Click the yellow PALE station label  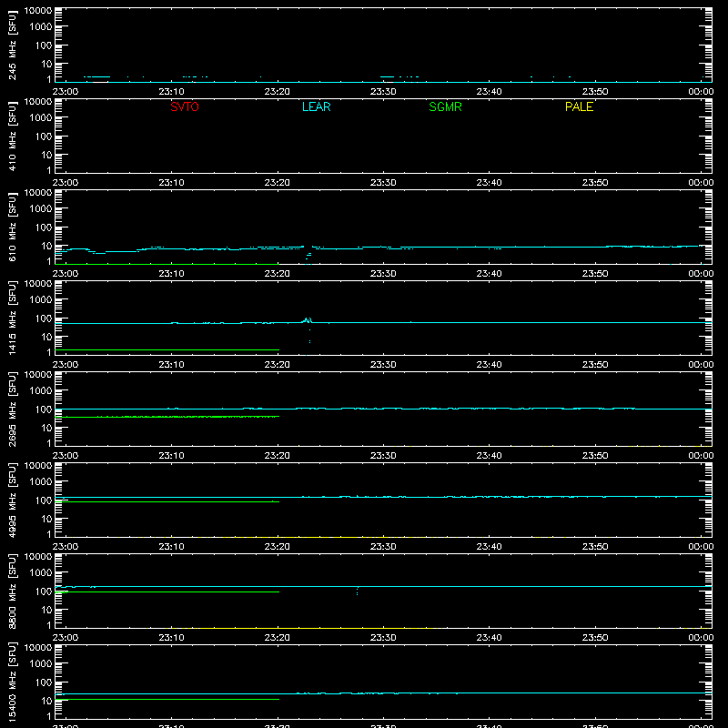(579, 106)
